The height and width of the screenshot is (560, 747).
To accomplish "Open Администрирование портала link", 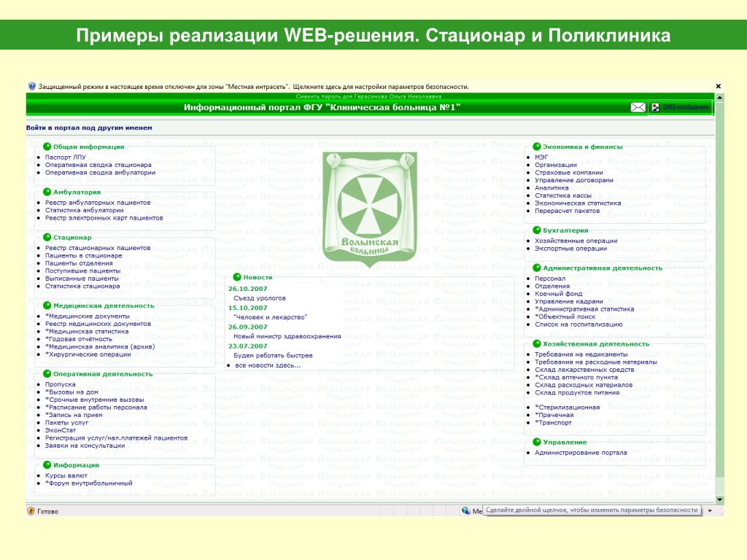I will (581, 452).
